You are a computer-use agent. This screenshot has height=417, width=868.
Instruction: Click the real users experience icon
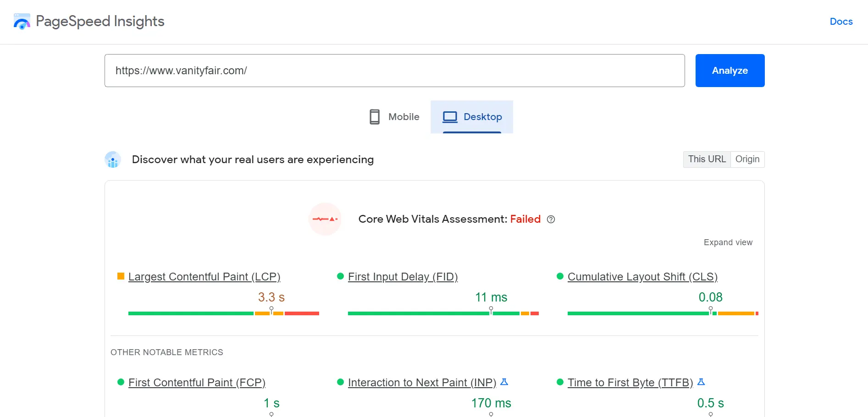(112, 159)
